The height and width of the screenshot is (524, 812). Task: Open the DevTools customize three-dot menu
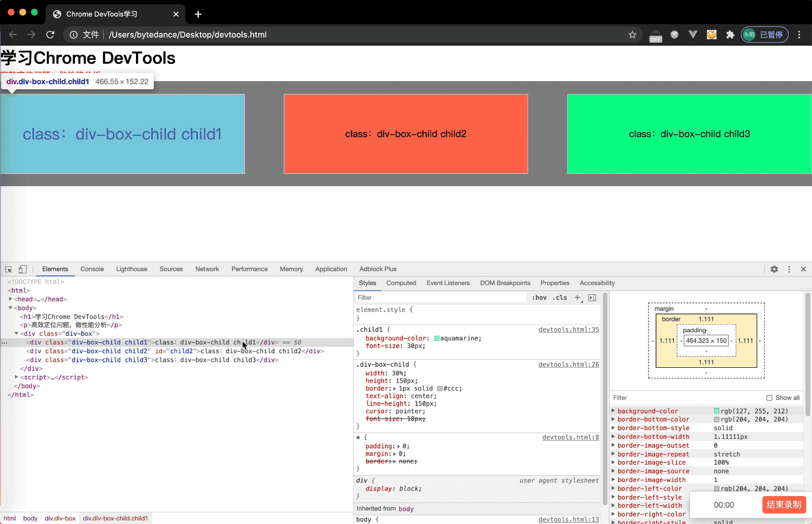coord(789,269)
